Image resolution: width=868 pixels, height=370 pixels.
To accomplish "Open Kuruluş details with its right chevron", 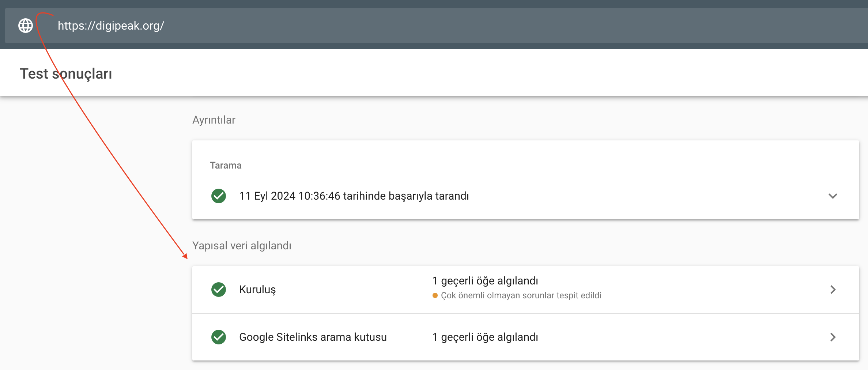I will (833, 290).
